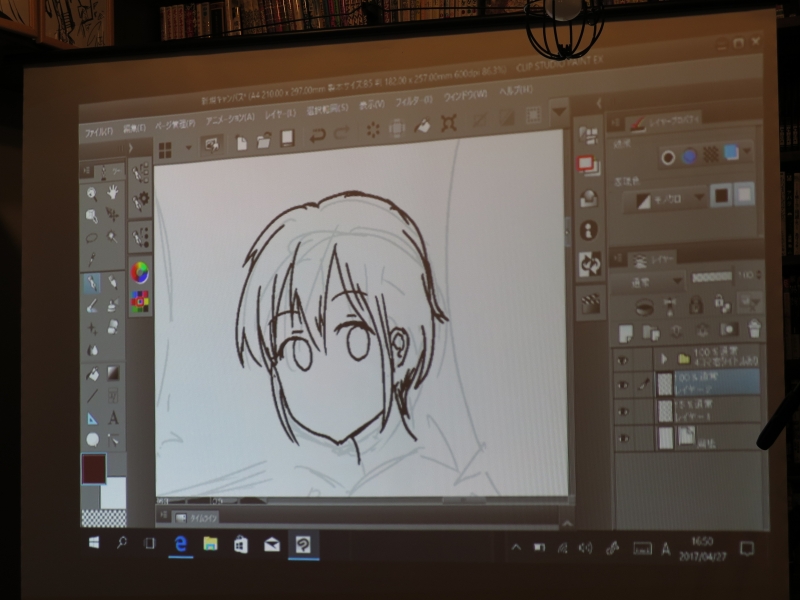Open the color wheel palette
Viewport: 800px width, 600px height.
pos(140,272)
